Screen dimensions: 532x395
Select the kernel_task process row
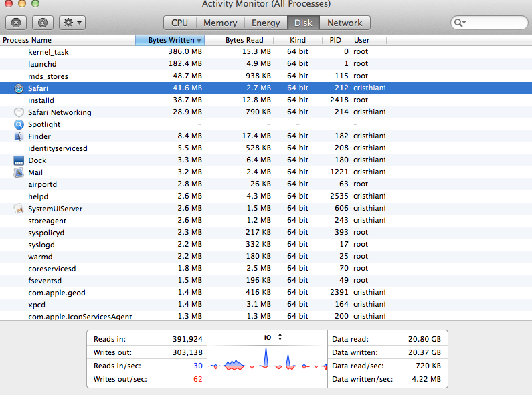(x=266, y=52)
